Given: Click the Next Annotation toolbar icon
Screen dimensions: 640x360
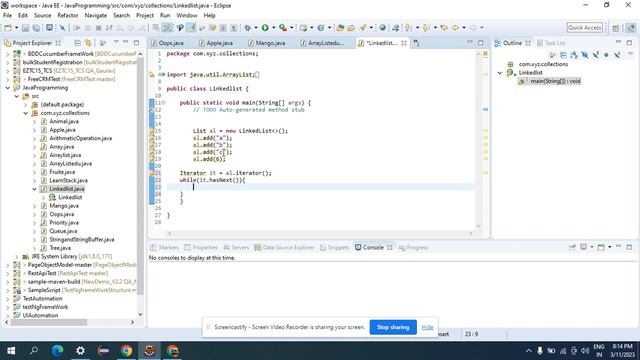Looking at the screenshot, I should [x=408, y=28].
